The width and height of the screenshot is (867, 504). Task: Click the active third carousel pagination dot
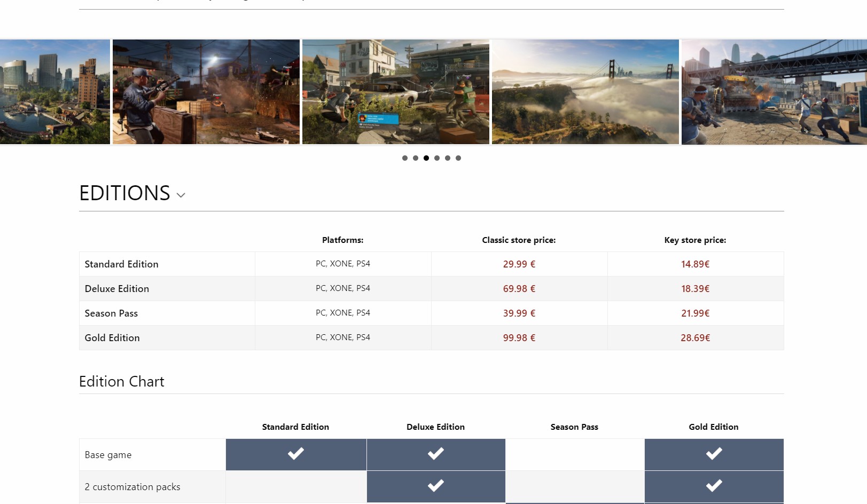pyautogui.click(x=426, y=158)
